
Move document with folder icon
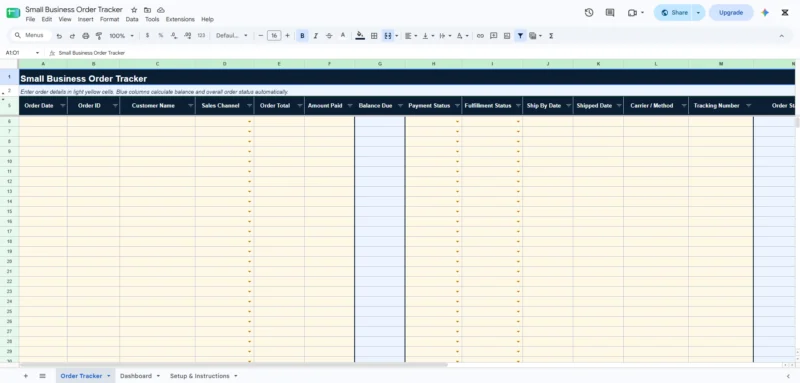tap(147, 10)
